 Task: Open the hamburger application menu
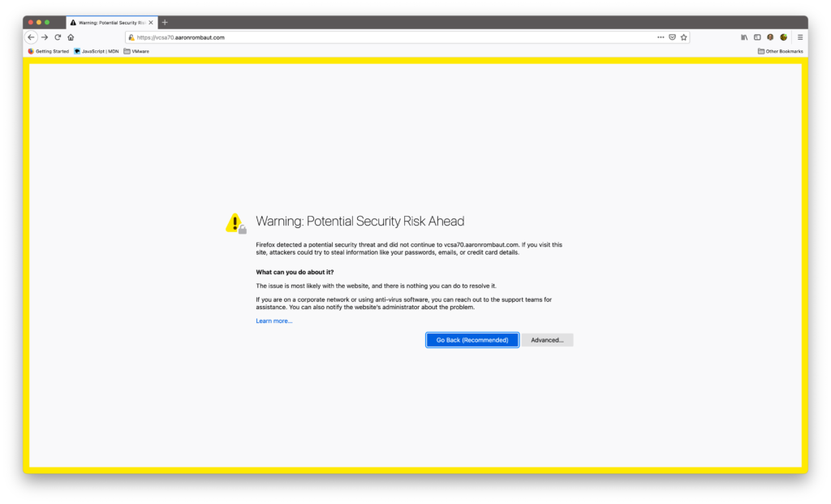click(800, 37)
